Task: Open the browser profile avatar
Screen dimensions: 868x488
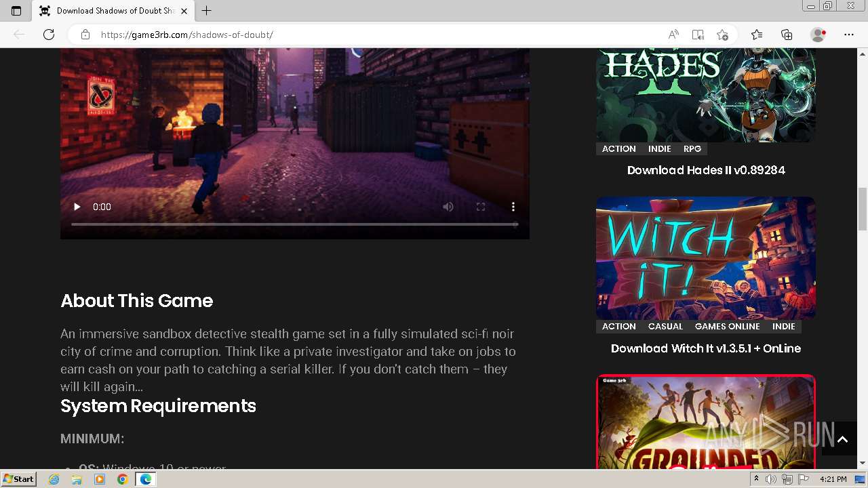Action: click(x=818, y=35)
